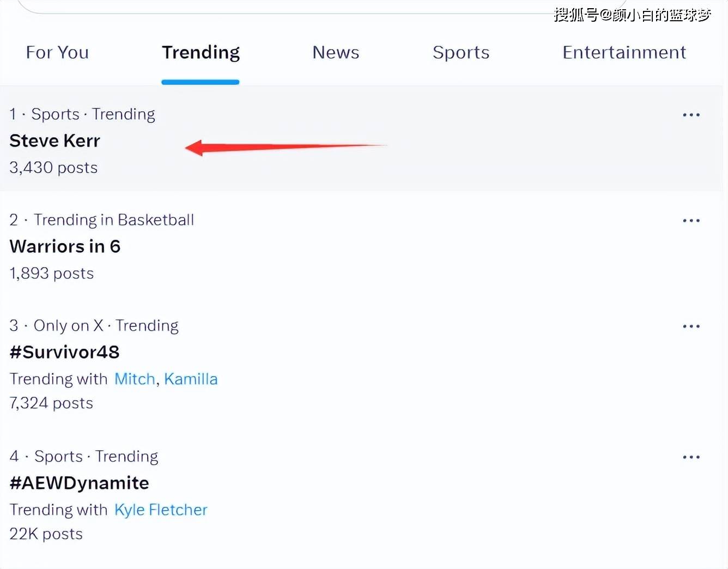
Task: Click the '4 · Sports · Trending' label
Action: pos(84,456)
